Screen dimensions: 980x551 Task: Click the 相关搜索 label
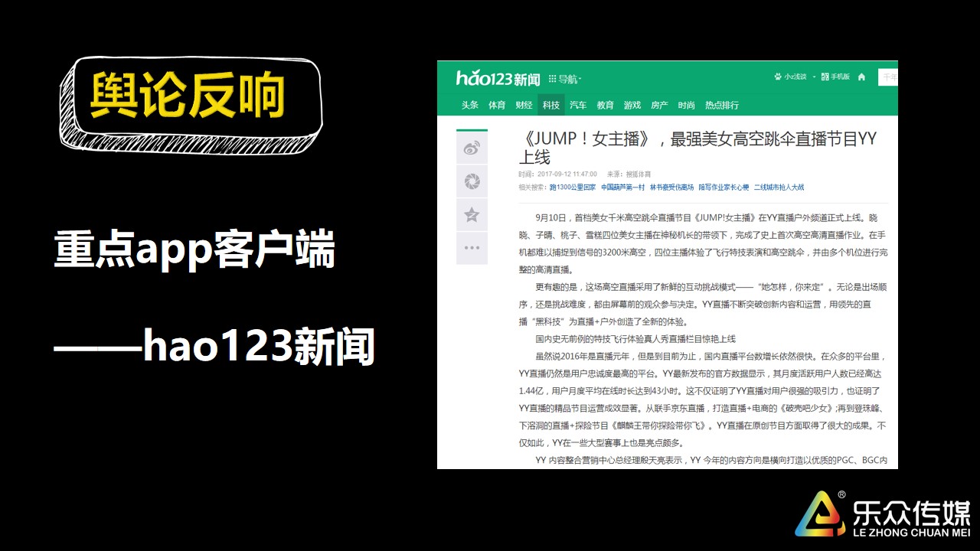coord(532,187)
